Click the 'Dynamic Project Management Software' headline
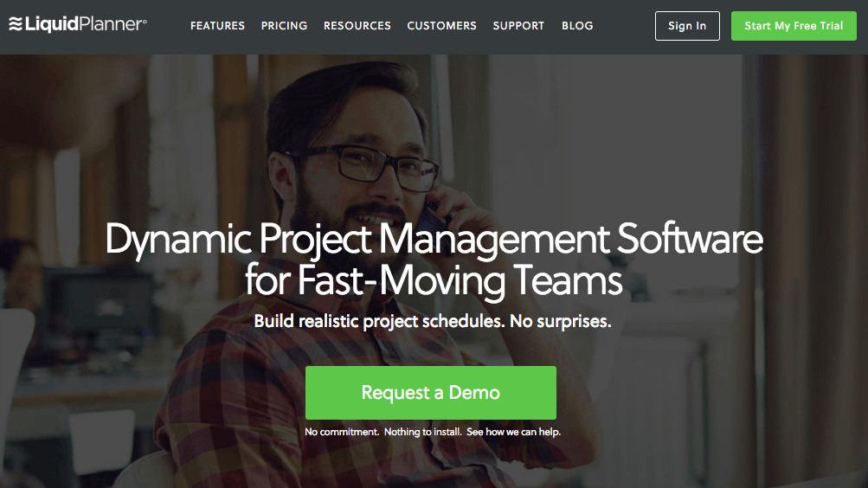The height and width of the screenshot is (488, 868). click(x=434, y=239)
